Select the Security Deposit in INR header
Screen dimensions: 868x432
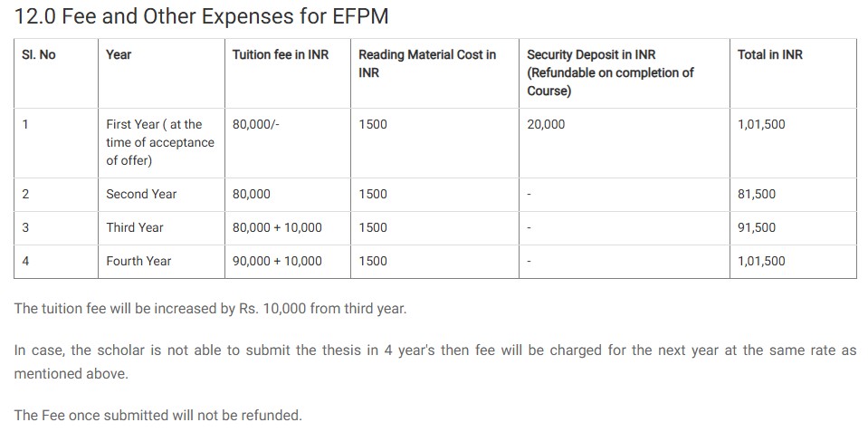pyautogui.click(x=610, y=72)
